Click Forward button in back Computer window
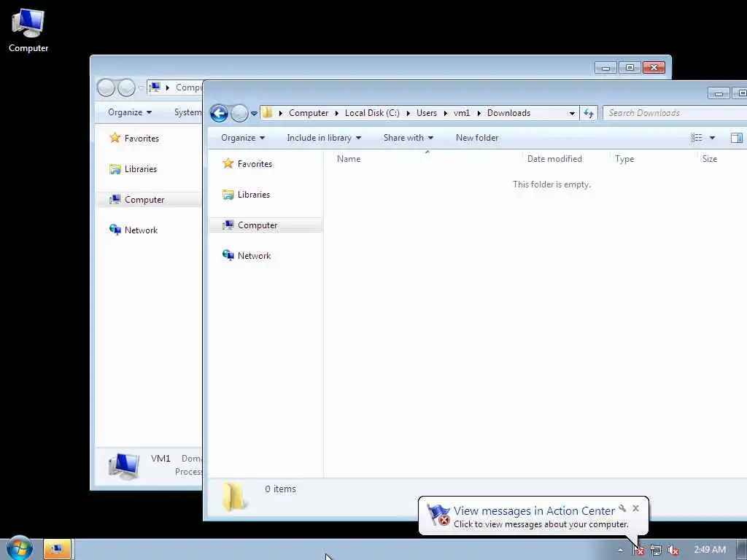747x560 pixels. [x=126, y=87]
